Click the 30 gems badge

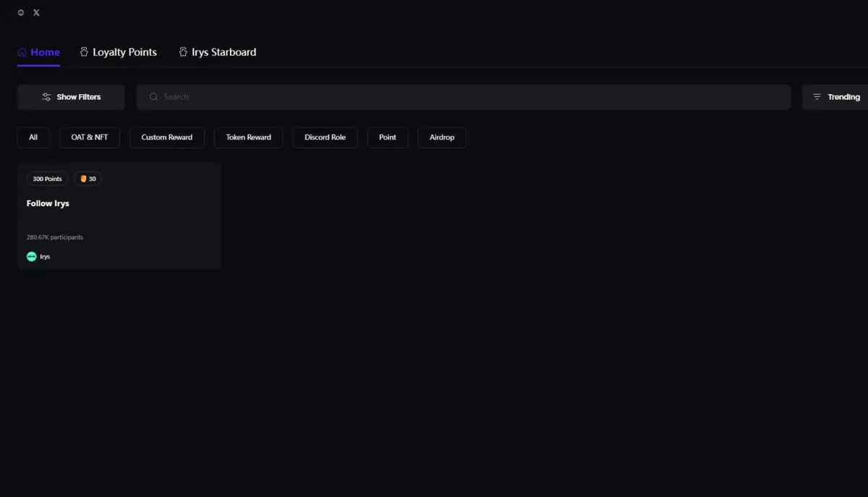point(88,179)
